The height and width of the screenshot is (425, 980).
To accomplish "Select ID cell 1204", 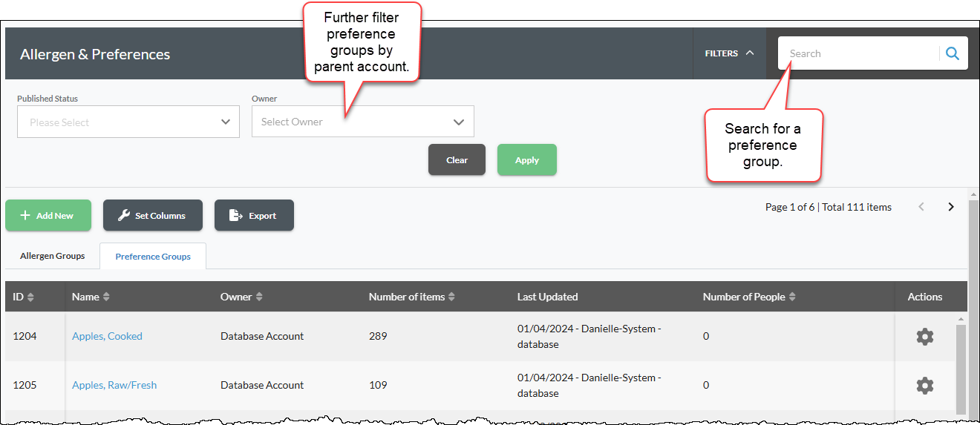I will point(24,336).
